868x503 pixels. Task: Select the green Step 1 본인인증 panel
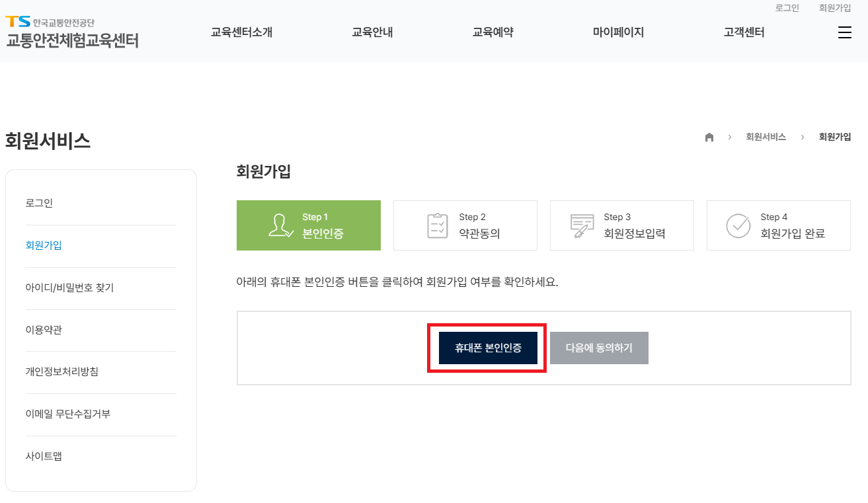308,225
